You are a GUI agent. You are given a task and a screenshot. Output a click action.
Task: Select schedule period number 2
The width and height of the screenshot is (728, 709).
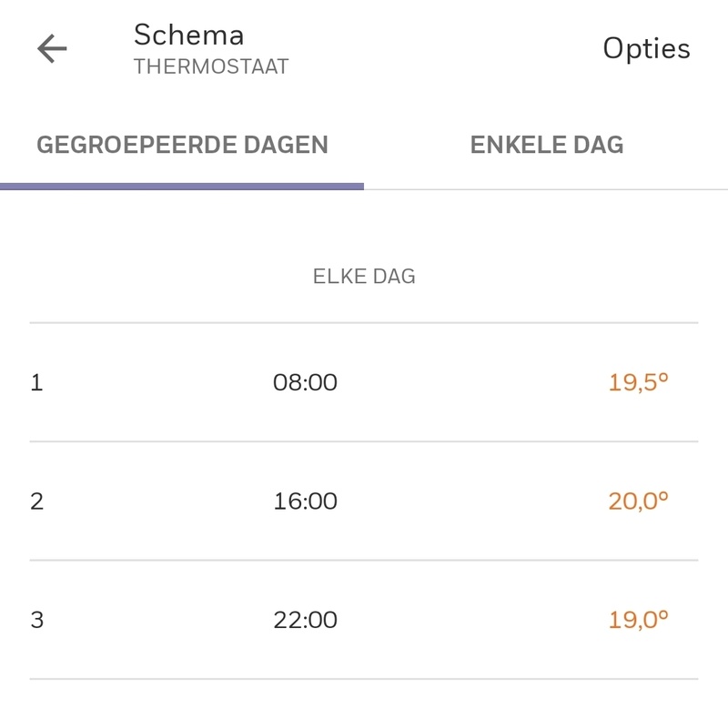(36, 501)
